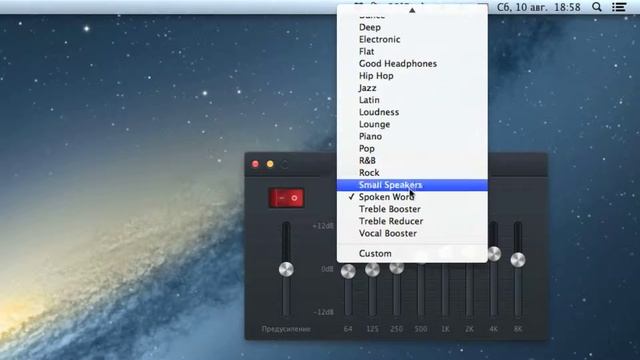Toggle the red equalizer power switch

click(x=286, y=198)
